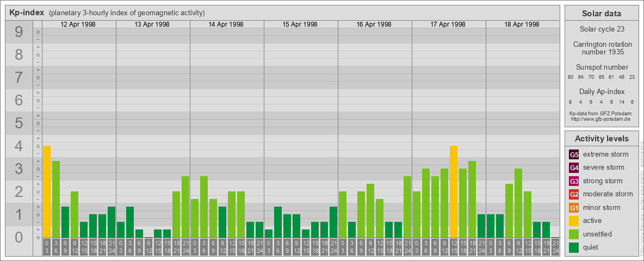Click the 'Daily Ap-index' label

click(x=602, y=91)
